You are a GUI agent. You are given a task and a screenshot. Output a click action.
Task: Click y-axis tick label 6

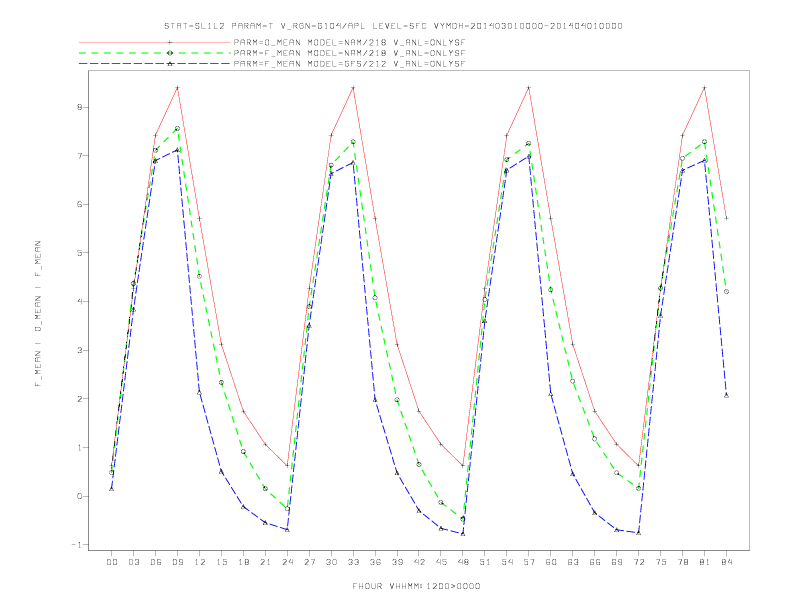point(80,205)
